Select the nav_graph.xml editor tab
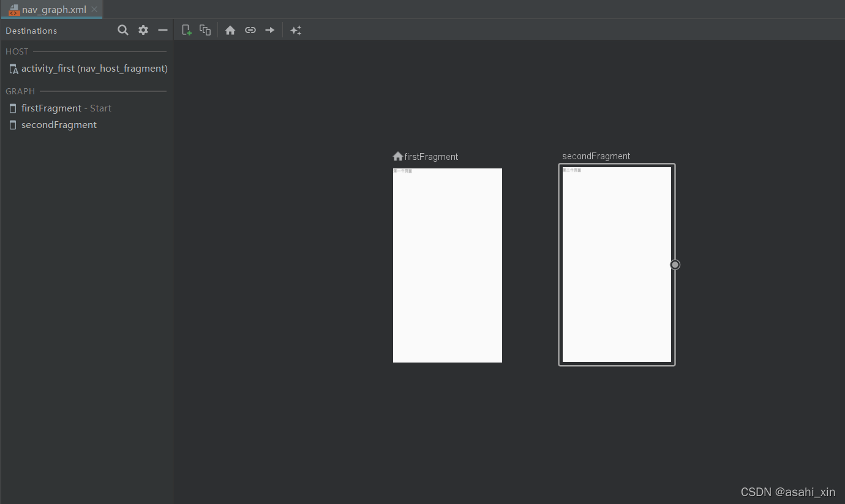Screen dimensions: 845x504 pos(51,9)
